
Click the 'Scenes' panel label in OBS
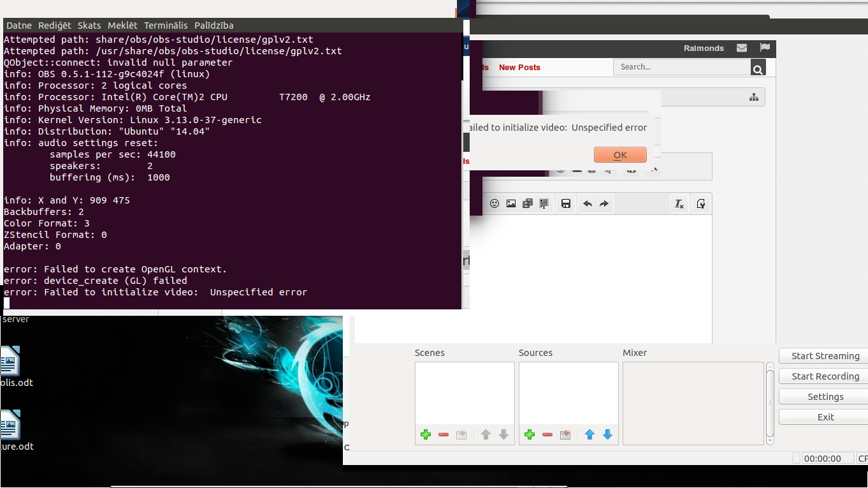[430, 353]
